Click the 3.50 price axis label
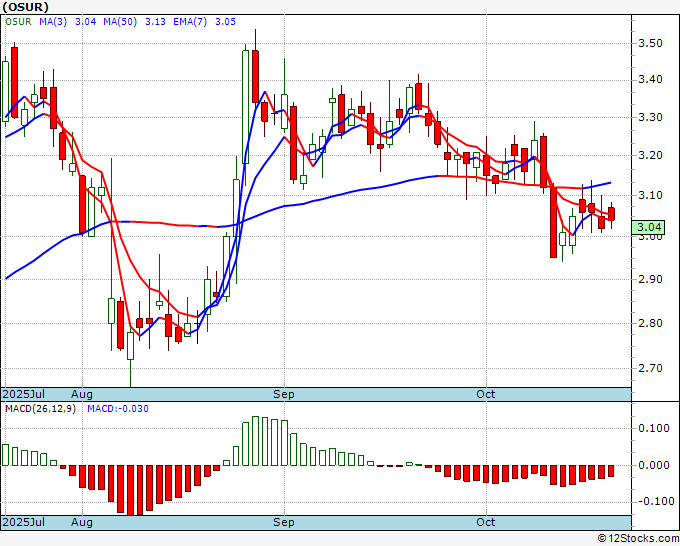The height and width of the screenshot is (546, 680). pyautogui.click(x=650, y=43)
